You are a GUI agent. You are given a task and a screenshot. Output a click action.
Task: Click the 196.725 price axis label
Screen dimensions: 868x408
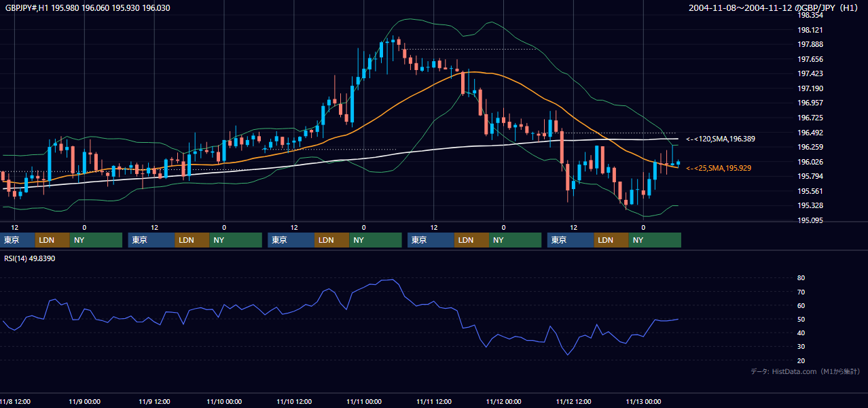(810, 118)
